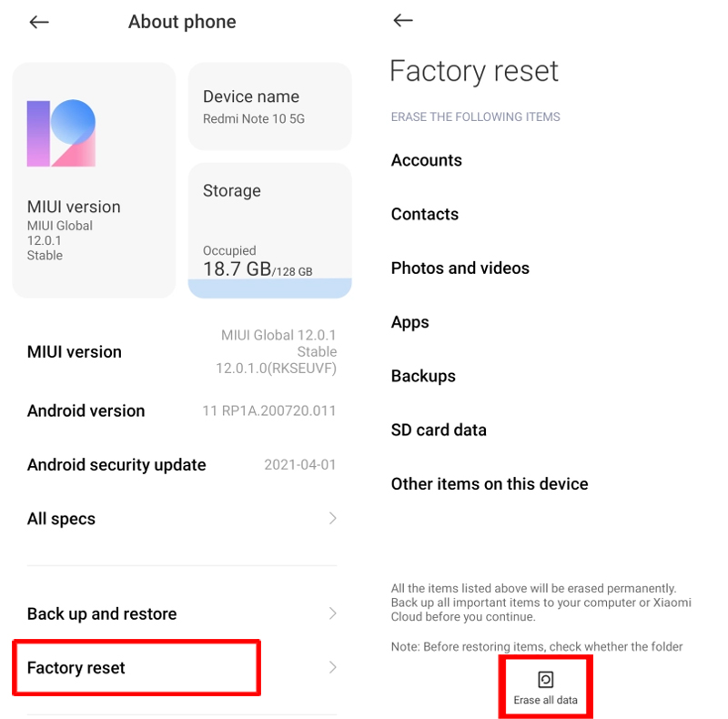Open the Device name card
The width and height of the screenshot is (728, 719).
point(269,105)
